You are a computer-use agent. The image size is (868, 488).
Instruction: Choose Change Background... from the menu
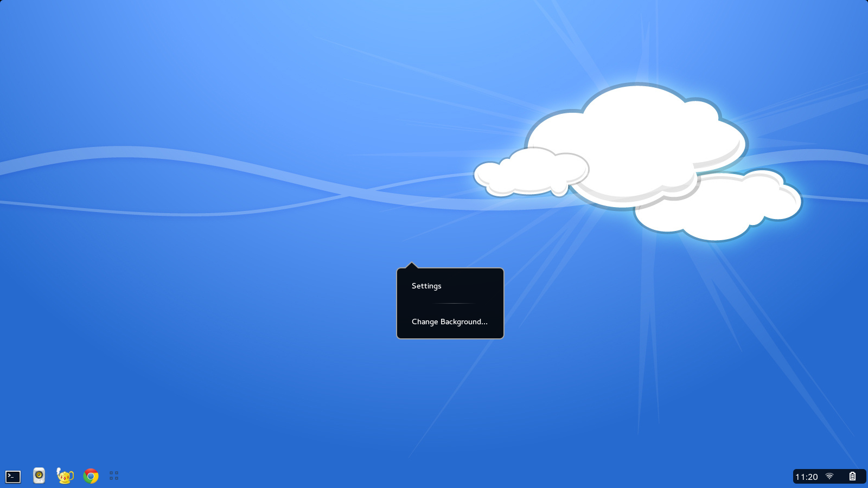pyautogui.click(x=449, y=322)
